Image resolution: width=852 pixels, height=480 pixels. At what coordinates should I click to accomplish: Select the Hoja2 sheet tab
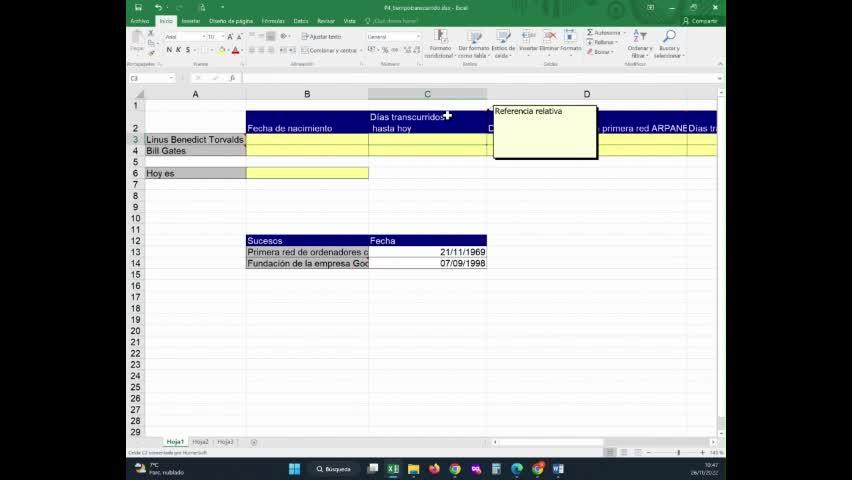[201, 442]
